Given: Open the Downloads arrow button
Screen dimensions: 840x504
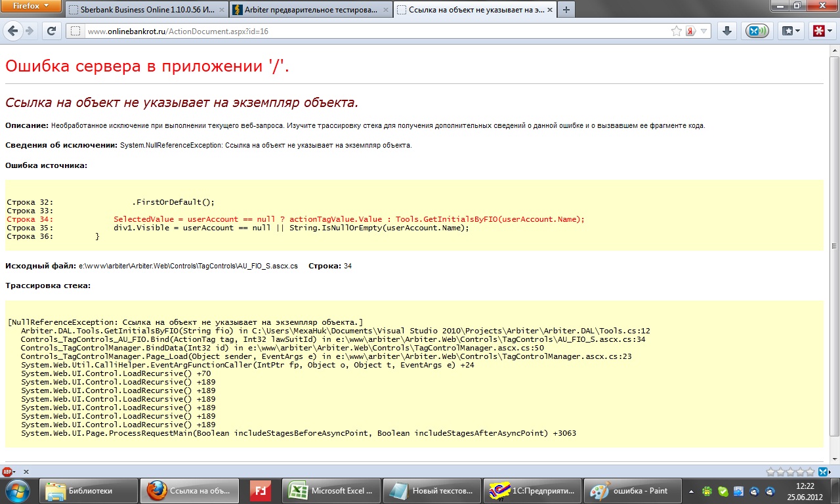Looking at the screenshot, I should point(727,31).
